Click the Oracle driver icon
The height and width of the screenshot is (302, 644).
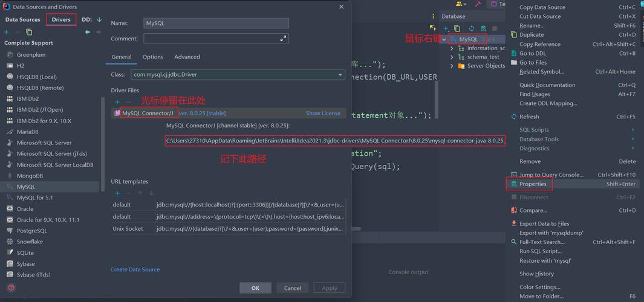(x=10, y=209)
